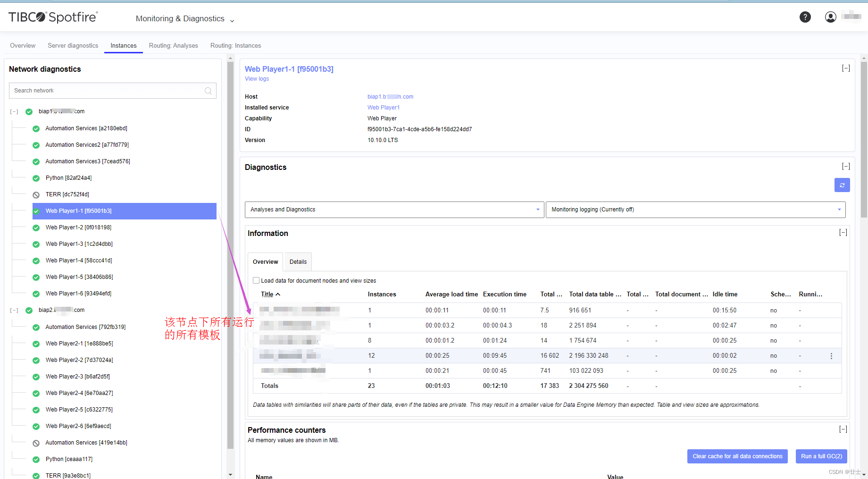
Task: Select Web Player1-2 [0f018198] in the tree
Action: point(78,227)
